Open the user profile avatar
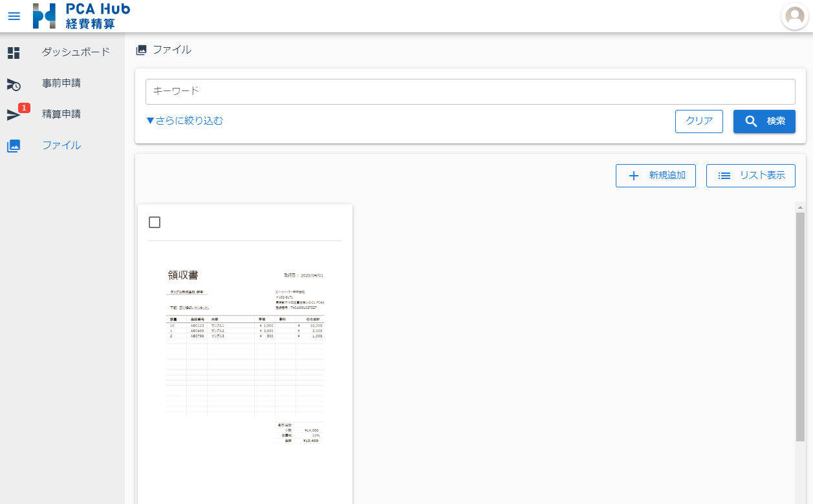The image size is (813, 504). (x=794, y=16)
